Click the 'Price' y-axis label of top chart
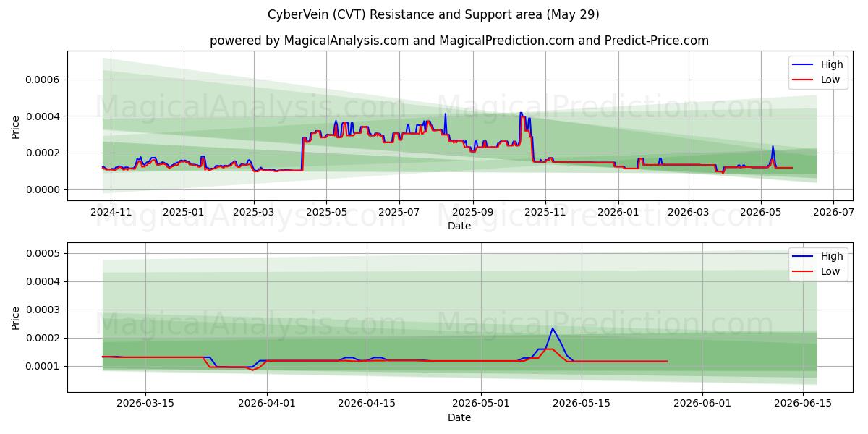 pyautogui.click(x=15, y=125)
